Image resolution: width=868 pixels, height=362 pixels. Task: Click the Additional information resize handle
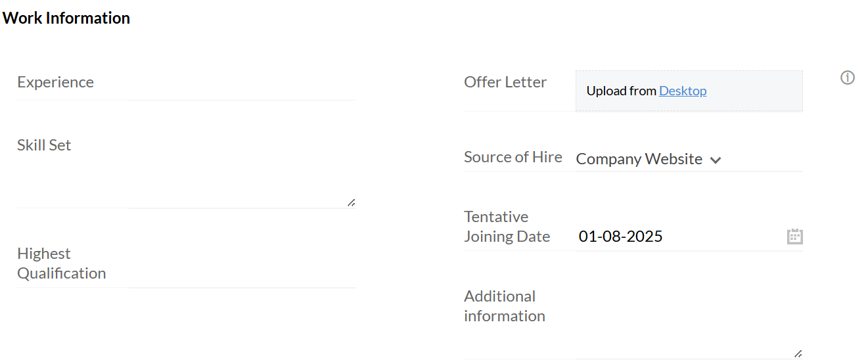(x=798, y=353)
